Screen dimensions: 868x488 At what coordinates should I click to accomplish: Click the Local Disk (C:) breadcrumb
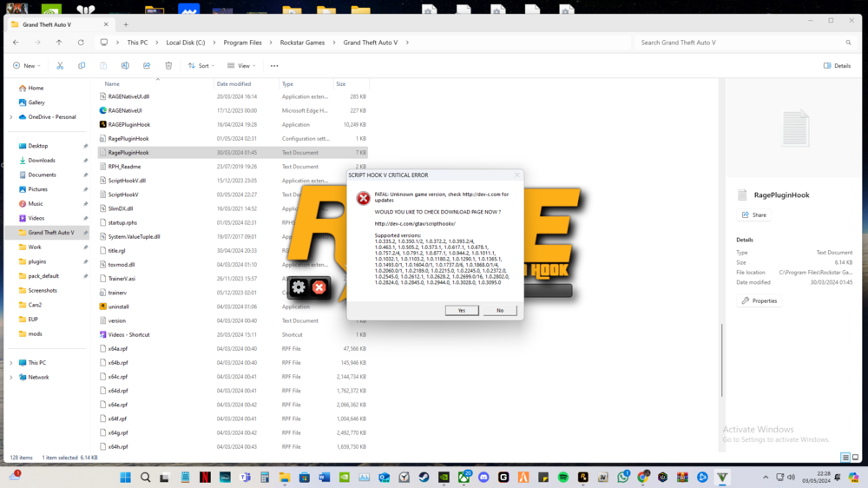[x=186, y=42]
